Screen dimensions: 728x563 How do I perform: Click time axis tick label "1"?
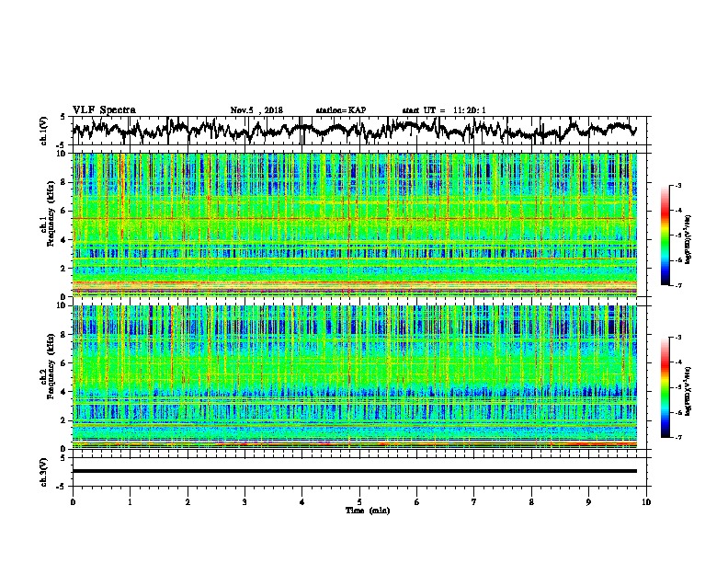point(130,502)
